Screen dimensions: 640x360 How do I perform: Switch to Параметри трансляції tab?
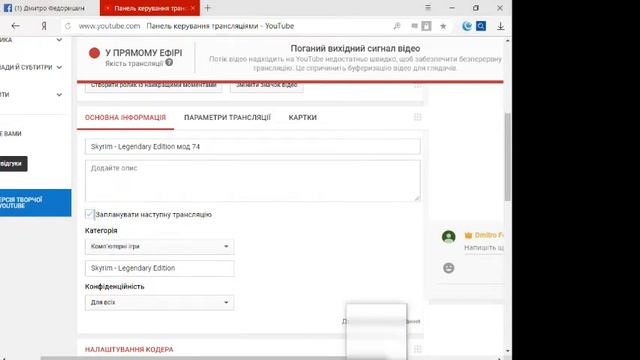[227, 118]
